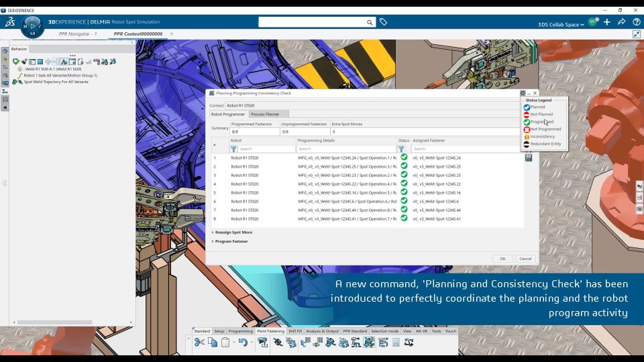Expand the Reassign Spot Move section

pos(213,233)
